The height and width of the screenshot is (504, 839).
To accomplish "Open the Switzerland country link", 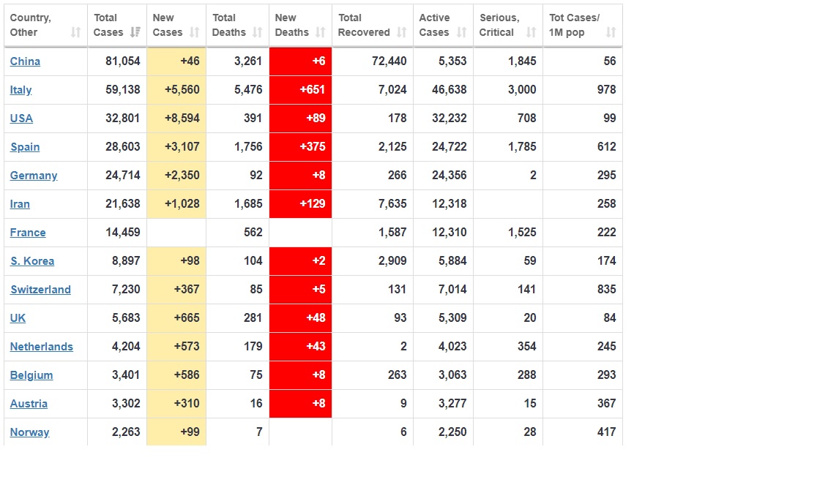I will tap(41, 290).
